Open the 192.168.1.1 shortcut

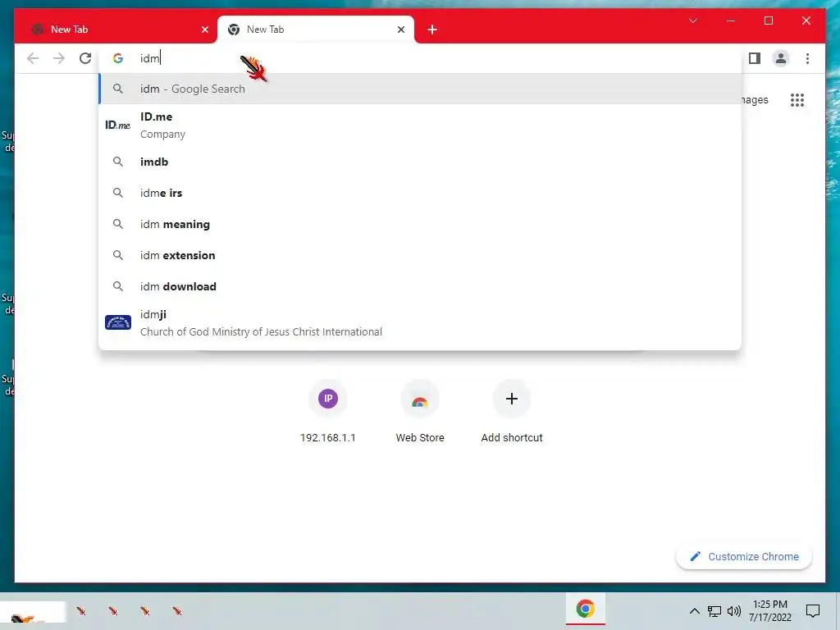(328, 412)
